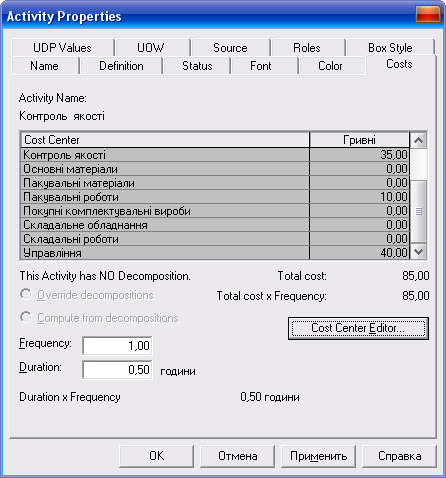Viewport: 446px width, 478px height.
Task: Click the cost list scroll down arrow
Action: [418, 251]
